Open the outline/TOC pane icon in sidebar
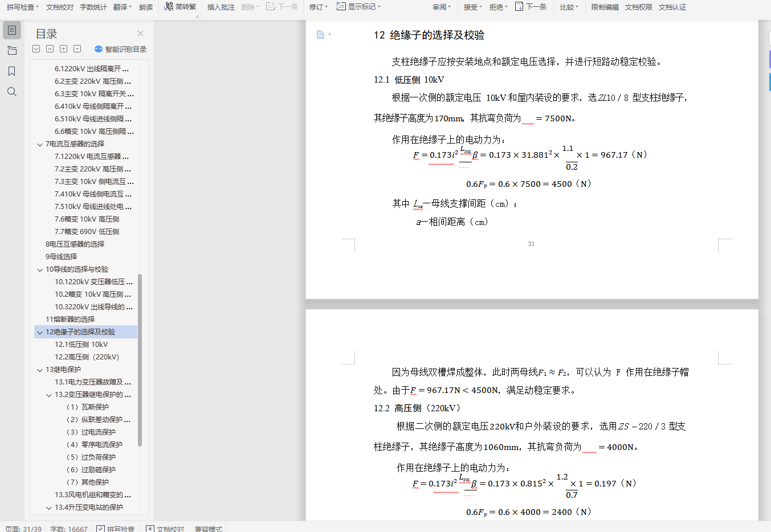 point(12,30)
